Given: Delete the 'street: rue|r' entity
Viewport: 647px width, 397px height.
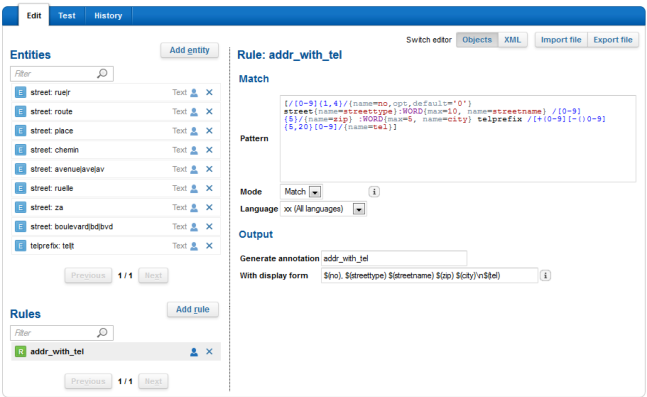Looking at the screenshot, I should (x=209, y=92).
